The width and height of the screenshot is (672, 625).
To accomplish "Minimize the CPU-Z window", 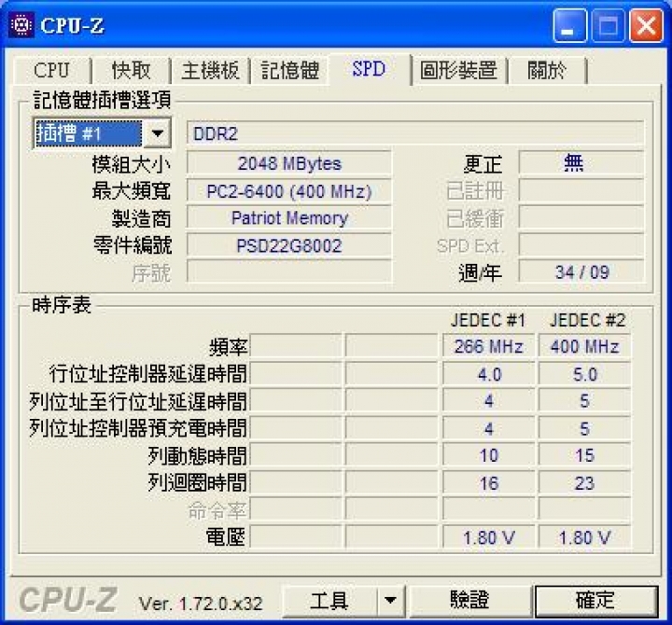I will (x=569, y=26).
